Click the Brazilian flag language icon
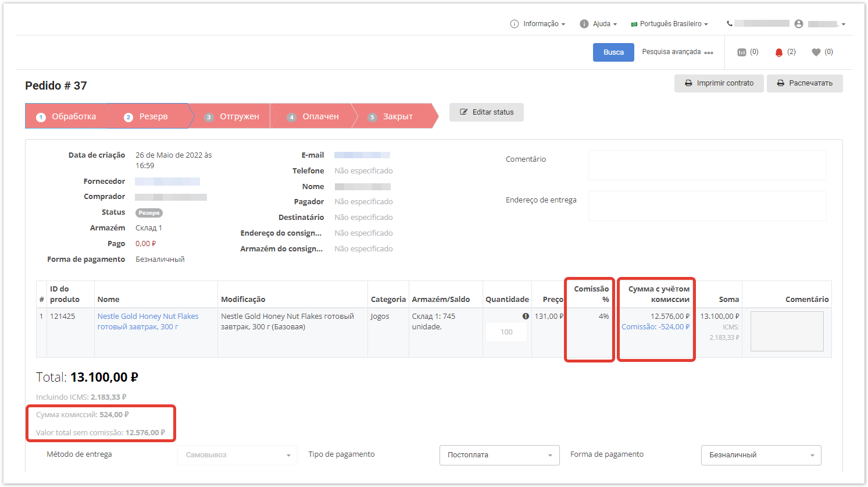 (634, 24)
